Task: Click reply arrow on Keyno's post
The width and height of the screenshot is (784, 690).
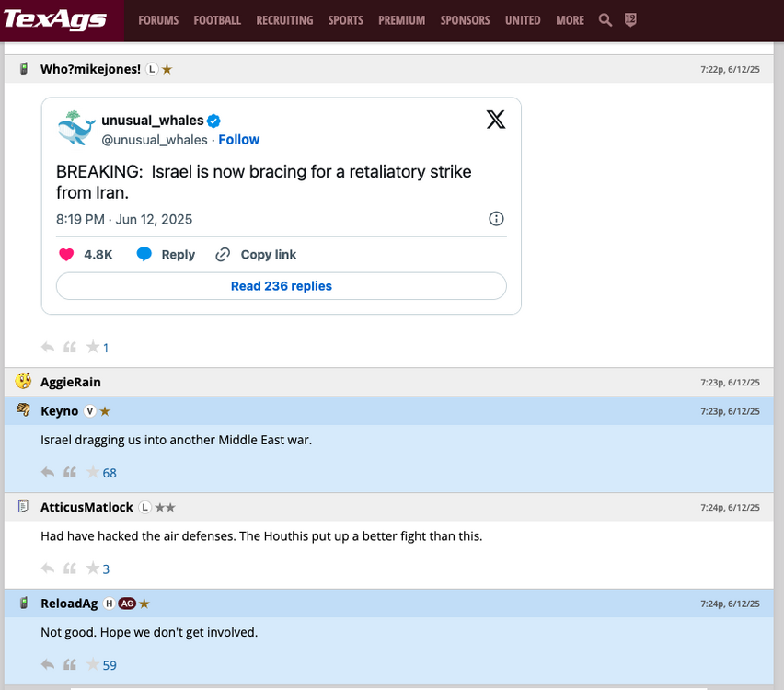Action: click(x=48, y=473)
